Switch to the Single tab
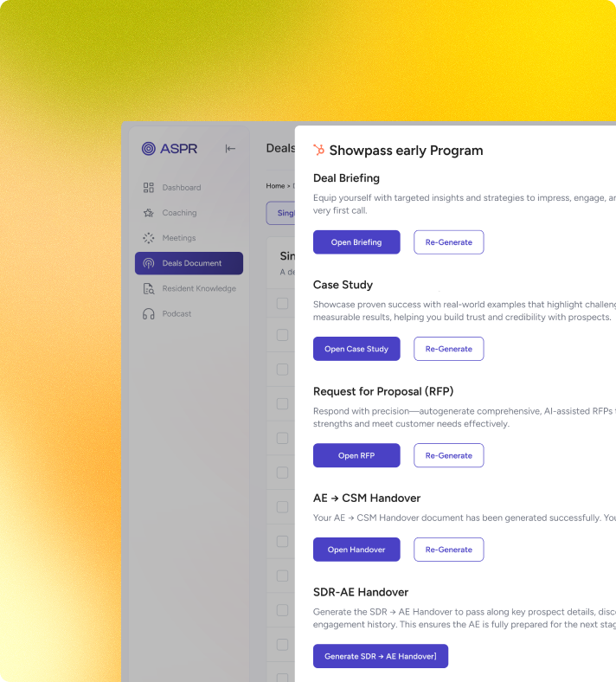616x682 pixels. [281, 213]
